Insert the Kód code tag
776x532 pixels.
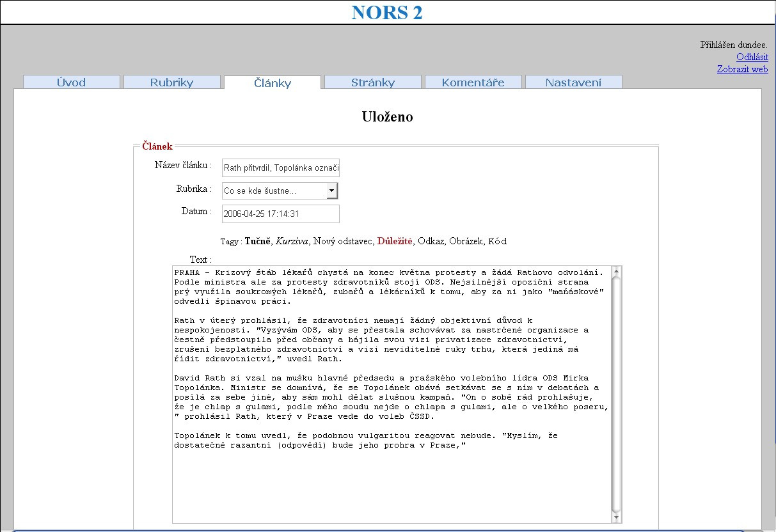[x=498, y=241]
